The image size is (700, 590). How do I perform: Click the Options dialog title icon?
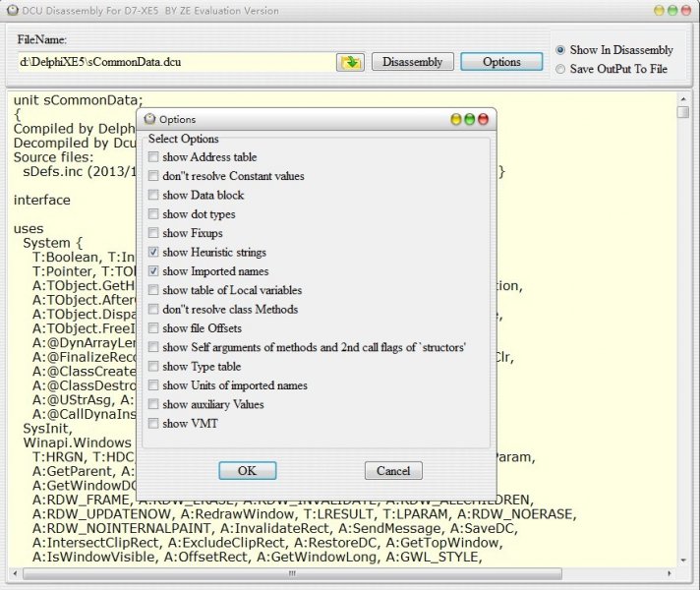point(149,119)
